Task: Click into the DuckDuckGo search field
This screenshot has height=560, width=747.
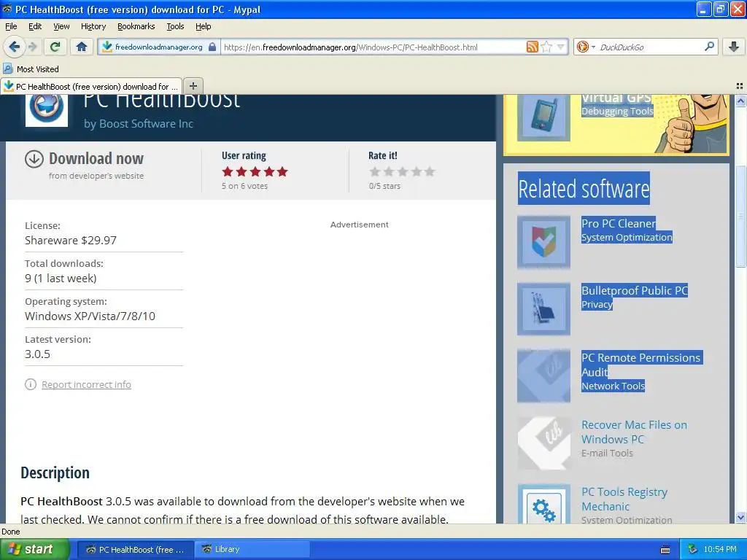Action: (650, 47)
